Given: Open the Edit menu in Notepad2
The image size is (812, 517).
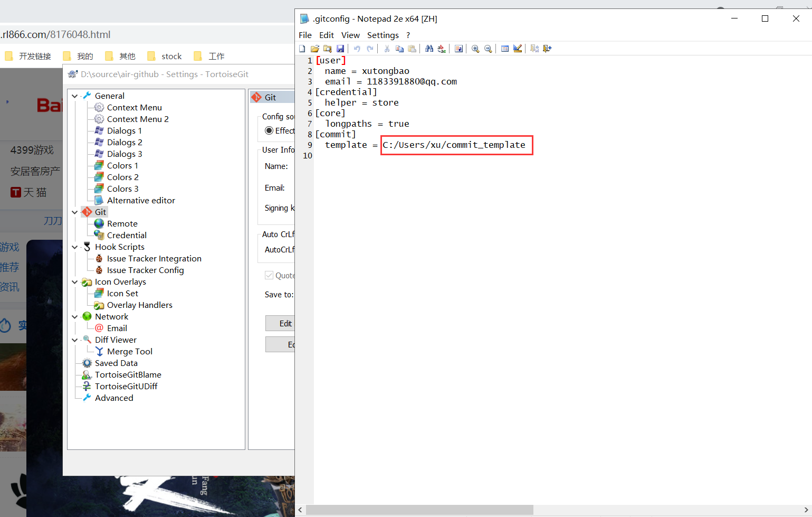Looking at the screenshot, I should (x=327, y=35).
